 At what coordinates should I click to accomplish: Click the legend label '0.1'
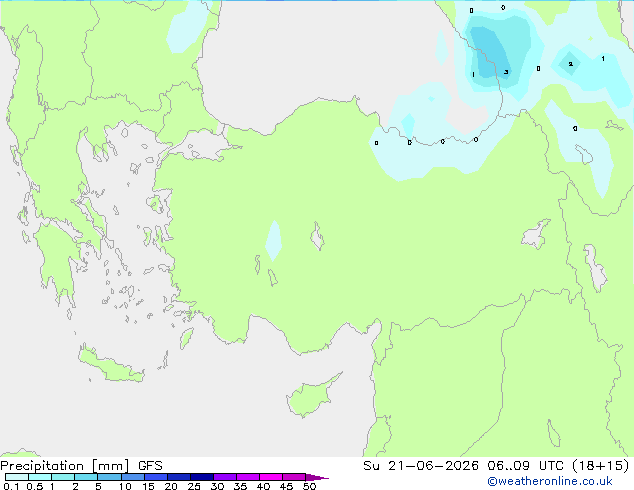click(x=11, y=486)
